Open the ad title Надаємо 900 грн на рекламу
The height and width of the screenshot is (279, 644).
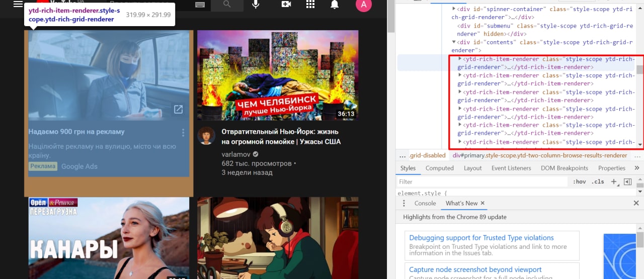(76, 132)
